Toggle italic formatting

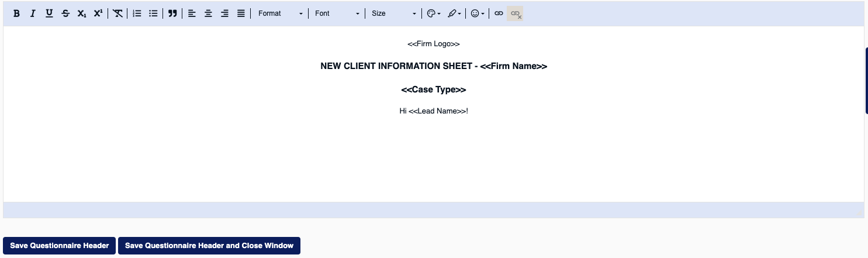(x=33, y=13)
